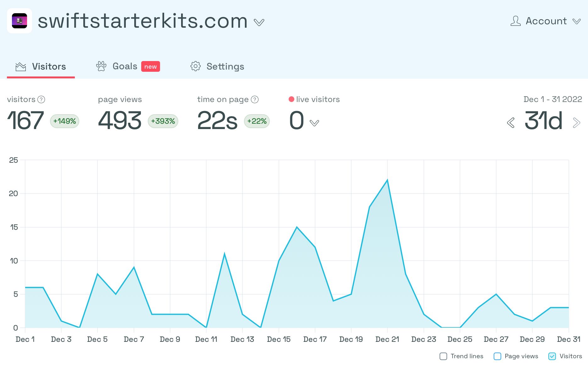Screen dimensions: 588x367
Task: Expand the Account dropdown menu
Action: tap(577, 21)
